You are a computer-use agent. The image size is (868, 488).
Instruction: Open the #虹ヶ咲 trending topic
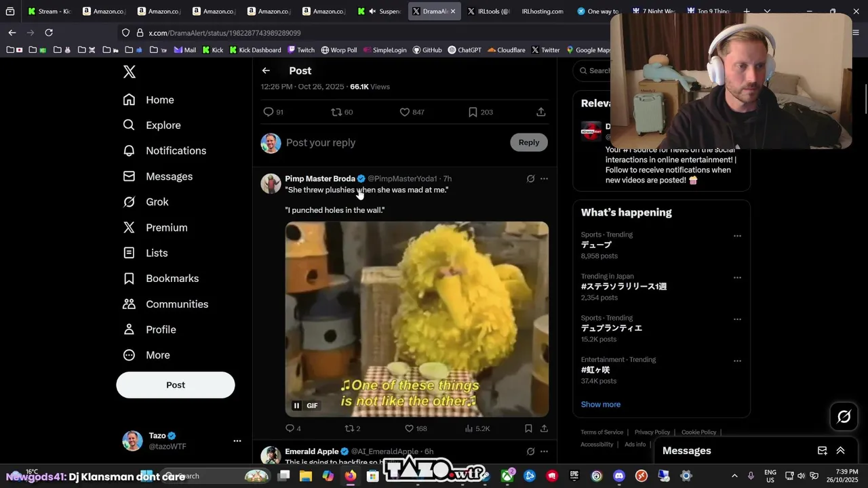(x=595, y=370)
